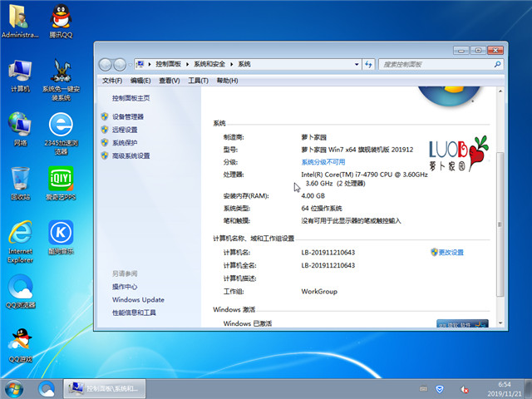Image resolution: width=532 pixels, height=399 pixels.
Task: Launch iQIYI PPS desktop icon
Action: coord(61,183)
